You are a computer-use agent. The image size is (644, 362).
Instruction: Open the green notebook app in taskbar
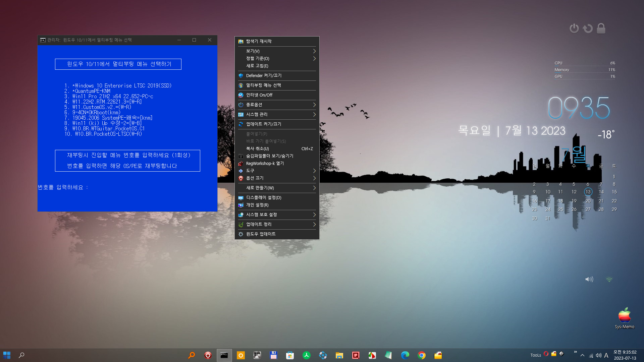(389, 355)
